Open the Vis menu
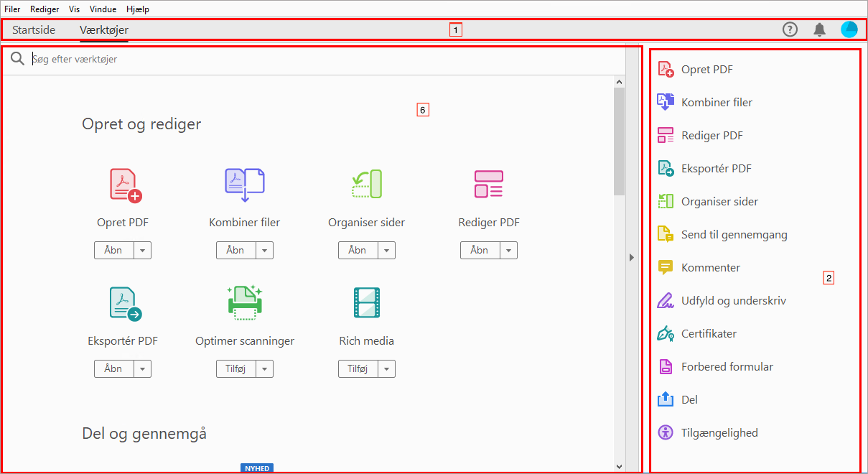The width and height of the screenshot is (868, 474). [75, 9]
